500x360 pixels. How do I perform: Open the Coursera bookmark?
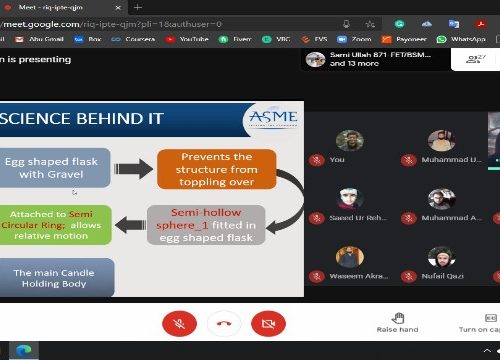[133, 39]
